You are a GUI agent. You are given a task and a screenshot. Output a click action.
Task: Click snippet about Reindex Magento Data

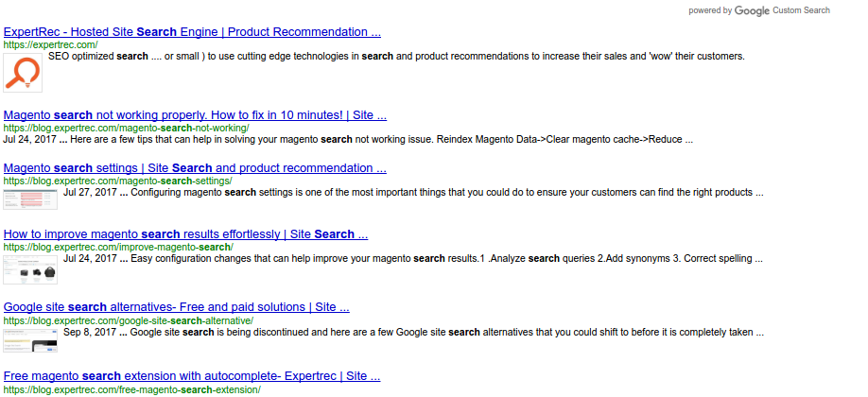(x=348, y=140)
